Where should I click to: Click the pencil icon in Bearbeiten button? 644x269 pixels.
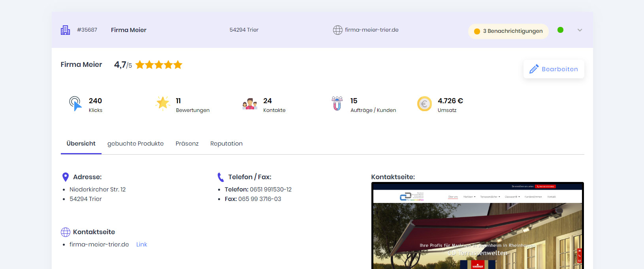tap(534, 69)
